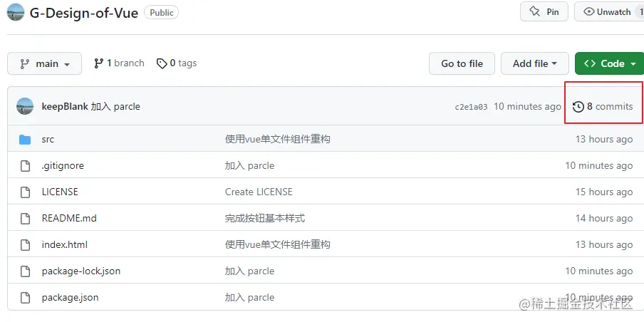This screenshot has height=322, width=644.
Task: Open package.json row commit 加入 parcle
Action: 250,297
